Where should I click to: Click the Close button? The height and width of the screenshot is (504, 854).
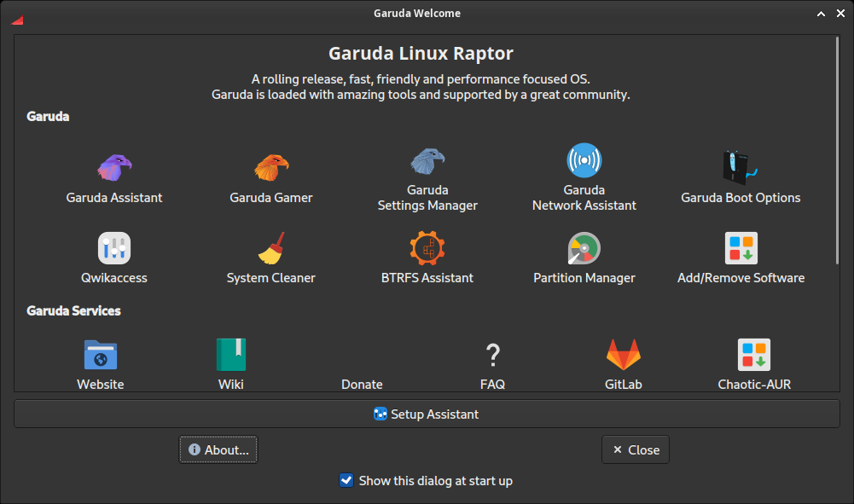click(x=636, y=449)
